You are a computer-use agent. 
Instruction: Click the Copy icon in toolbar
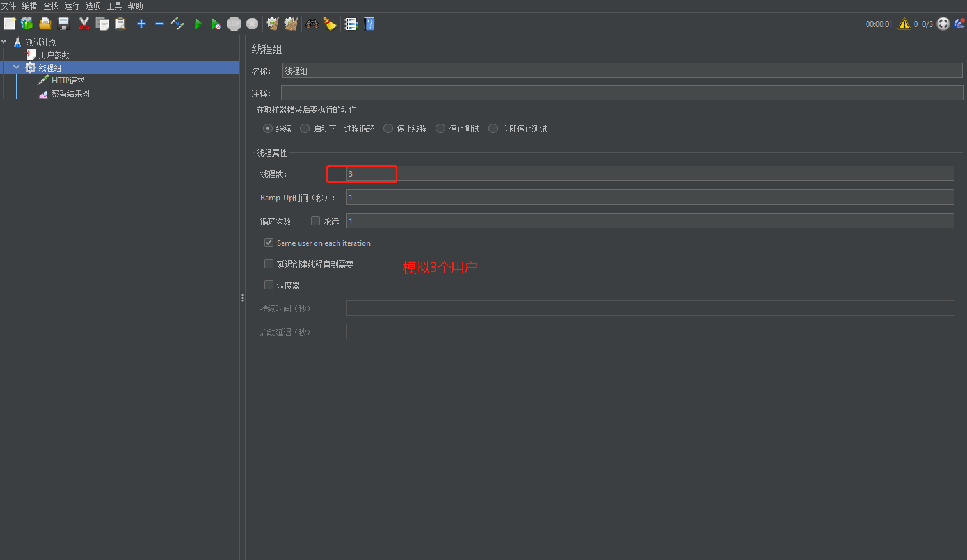click(x=102, y=24)
